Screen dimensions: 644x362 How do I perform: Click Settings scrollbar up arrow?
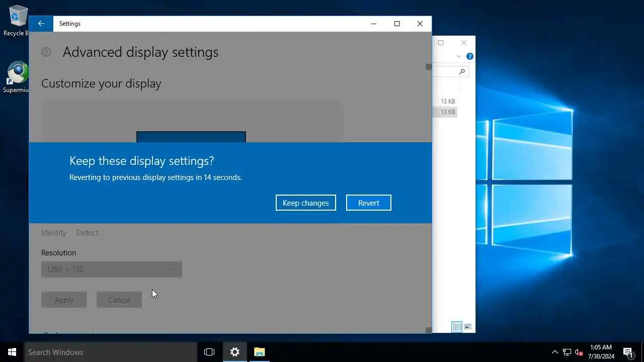[429, 66]
